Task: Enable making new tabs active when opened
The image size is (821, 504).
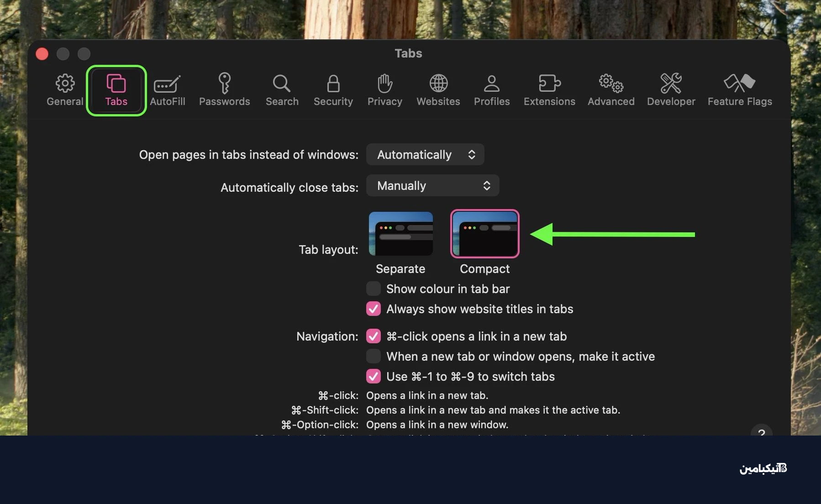Action: pos(374,357)
